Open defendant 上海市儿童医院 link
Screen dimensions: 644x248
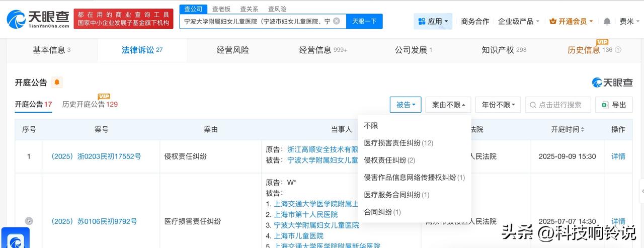tap(298, 235)
